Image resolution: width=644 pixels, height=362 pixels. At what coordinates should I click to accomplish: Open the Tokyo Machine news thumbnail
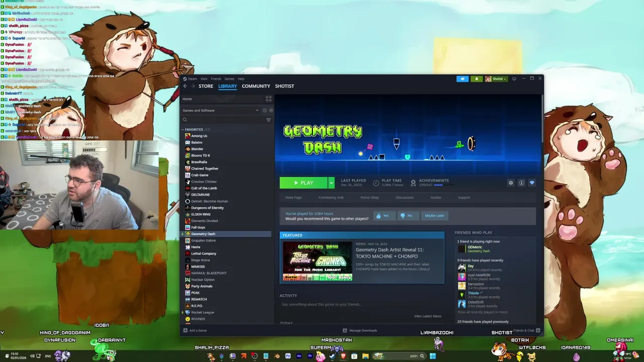click(x=317, y=261)
